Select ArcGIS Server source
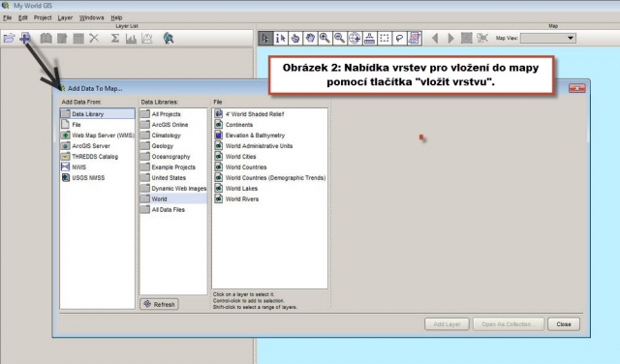Viewport: 620px width, 364px height. pos(97,146)
